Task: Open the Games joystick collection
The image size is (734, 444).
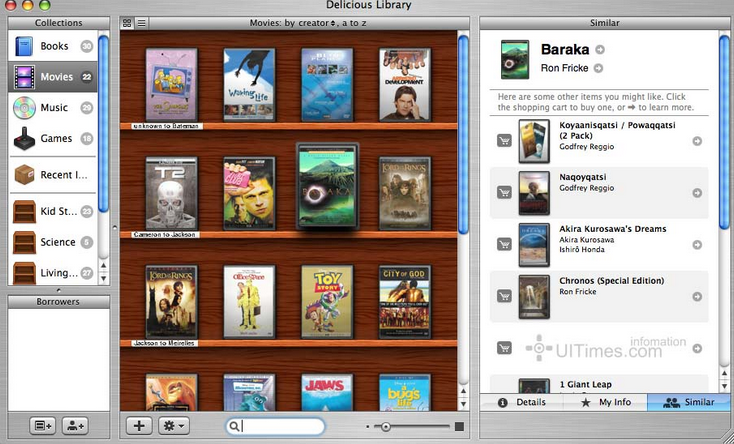Action: point(52,138)
